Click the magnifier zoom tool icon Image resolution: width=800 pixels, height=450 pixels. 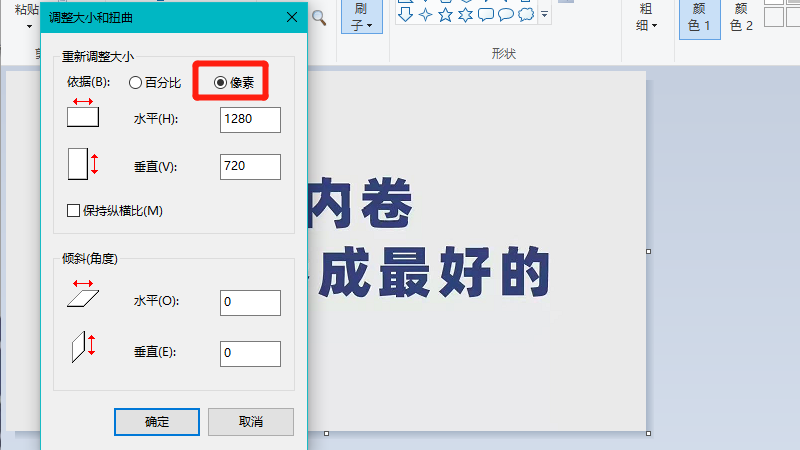tap(319, 17)
